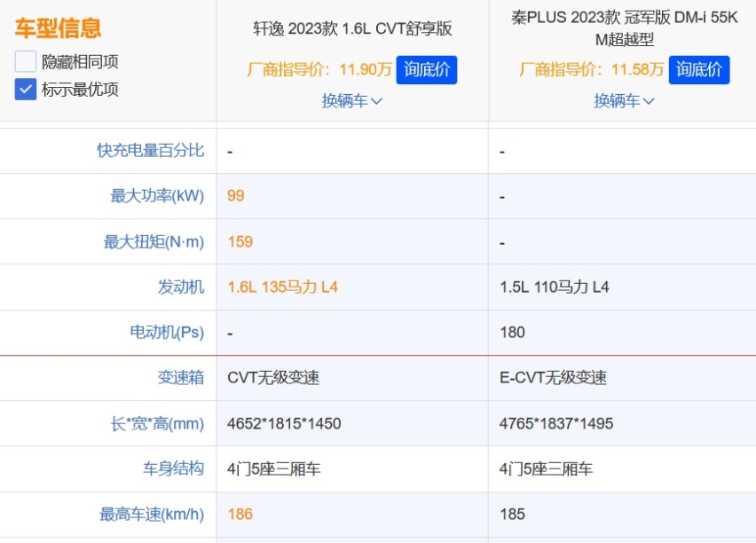Image resolution: width=756 pixels, height=543 pixels.
Task: Select the 4652*1815*1450 dimensions cell
Action: (284, 423)
